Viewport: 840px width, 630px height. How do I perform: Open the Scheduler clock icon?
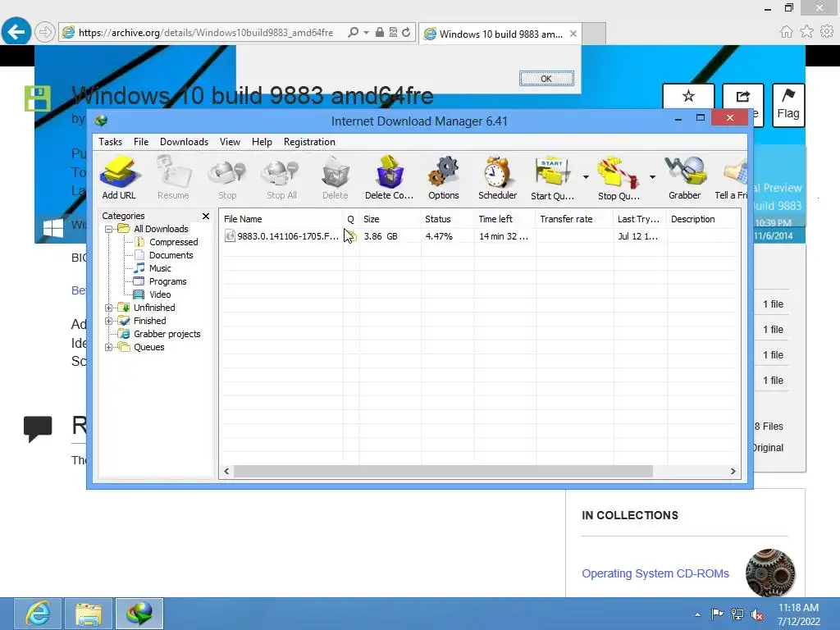498,178
